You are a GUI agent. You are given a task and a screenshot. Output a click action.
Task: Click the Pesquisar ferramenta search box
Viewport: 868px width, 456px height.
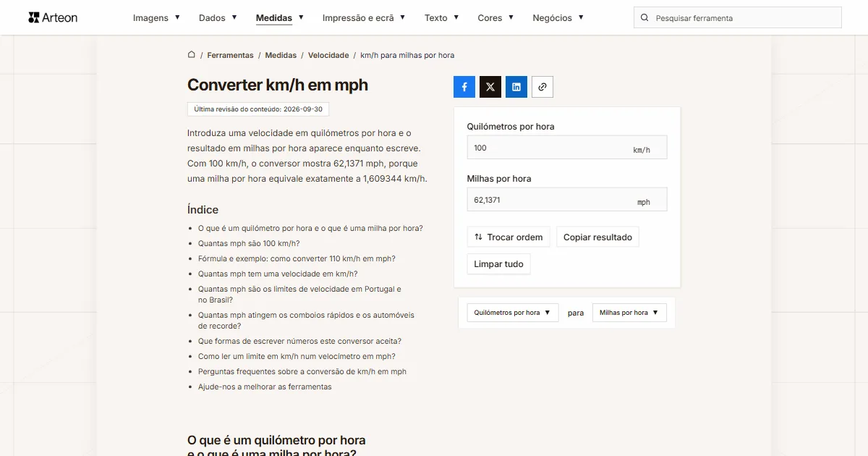click(x=738, y=18)
